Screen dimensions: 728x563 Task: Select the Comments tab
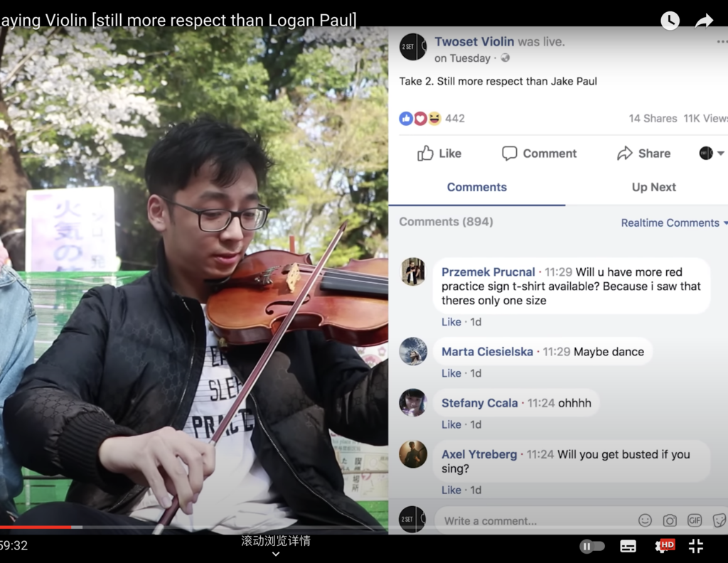(477, 187)
